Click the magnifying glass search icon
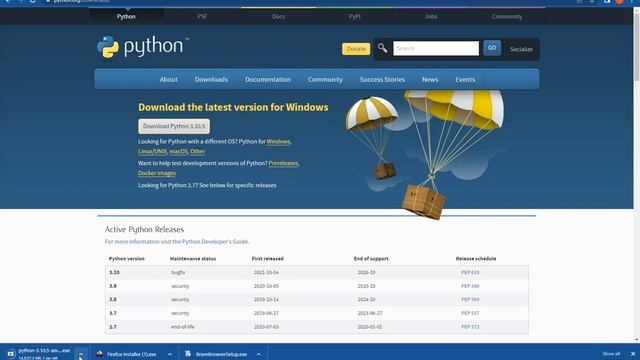Viewport: 640px width, 360px height. (382, 48)
